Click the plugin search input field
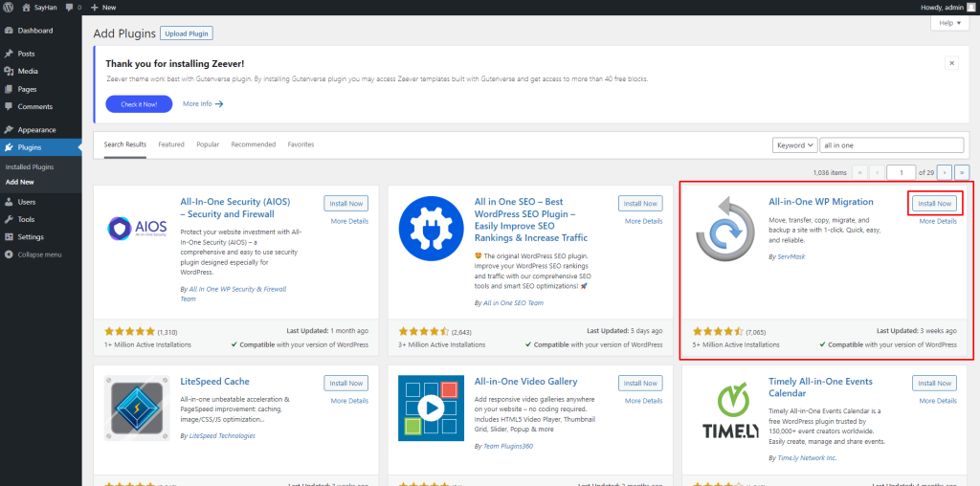Image resolution: width=980 pixels, height=486 pixels. pyautogui.click(x=892, y=145)
